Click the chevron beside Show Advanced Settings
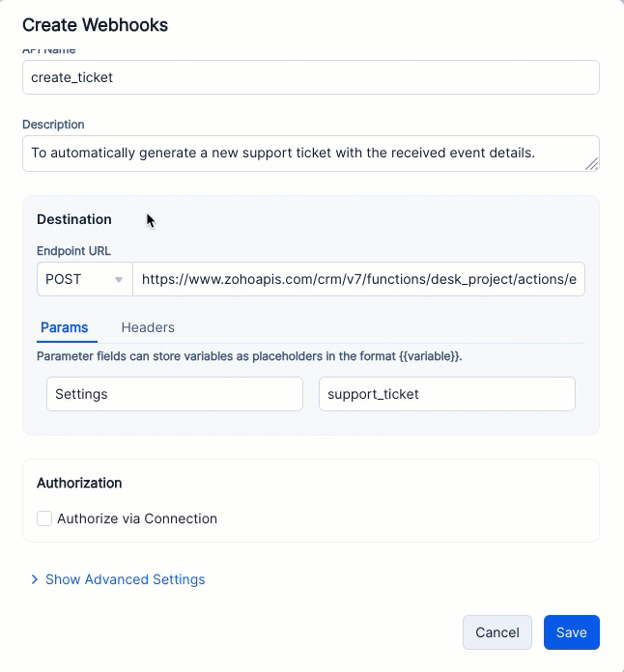The width and height of the screenshot is (624, 672). coord(35,579)
